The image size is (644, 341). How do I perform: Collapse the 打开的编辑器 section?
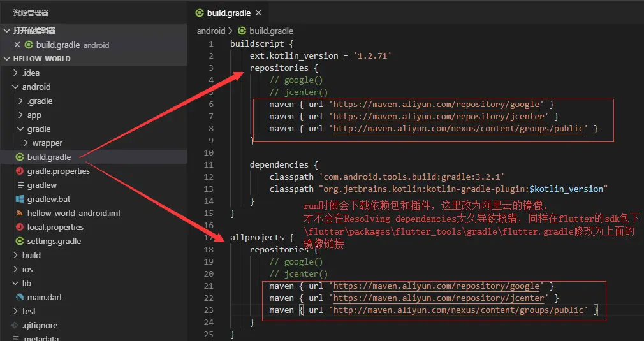point(6,31)
